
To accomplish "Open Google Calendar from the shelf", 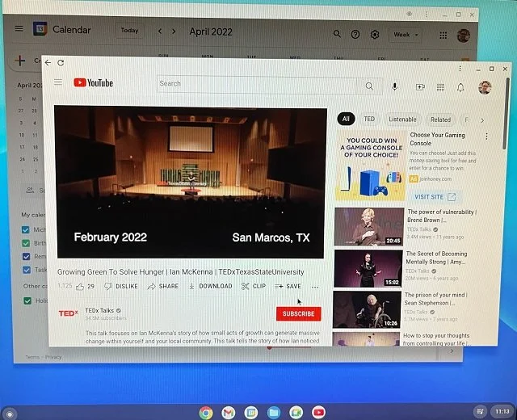I will (x=251, y=412).
